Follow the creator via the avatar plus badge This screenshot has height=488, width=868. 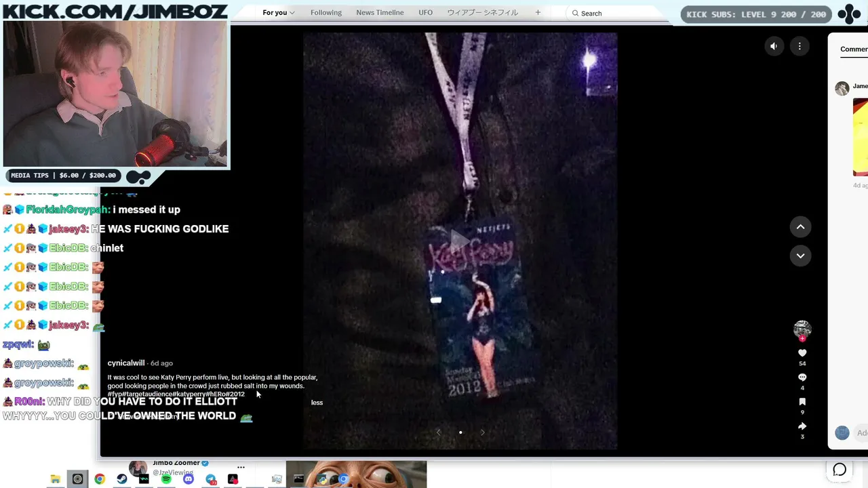pos(802,338)
